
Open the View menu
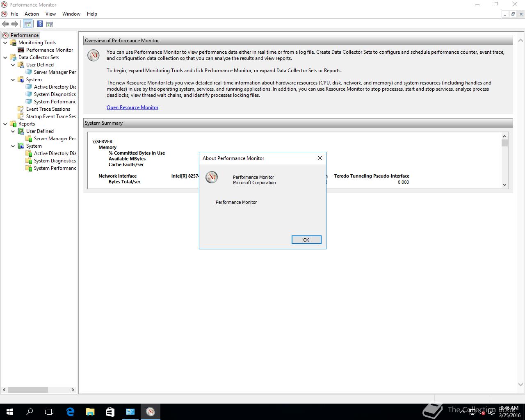pyautogui.click(x=50, y=14)
